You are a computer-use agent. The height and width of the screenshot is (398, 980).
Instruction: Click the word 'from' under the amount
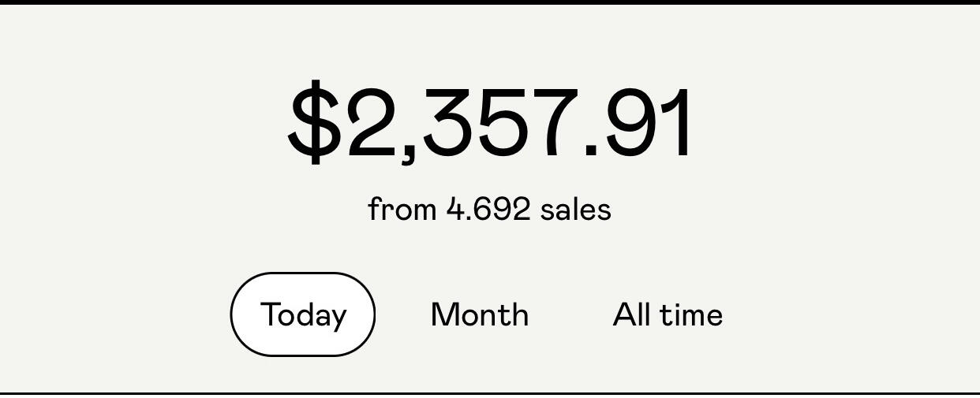click(x=402, y=210)
